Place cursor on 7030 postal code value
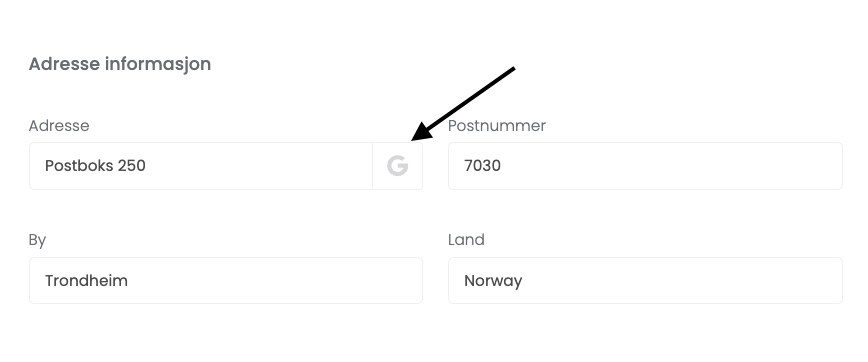 (482, 166)
